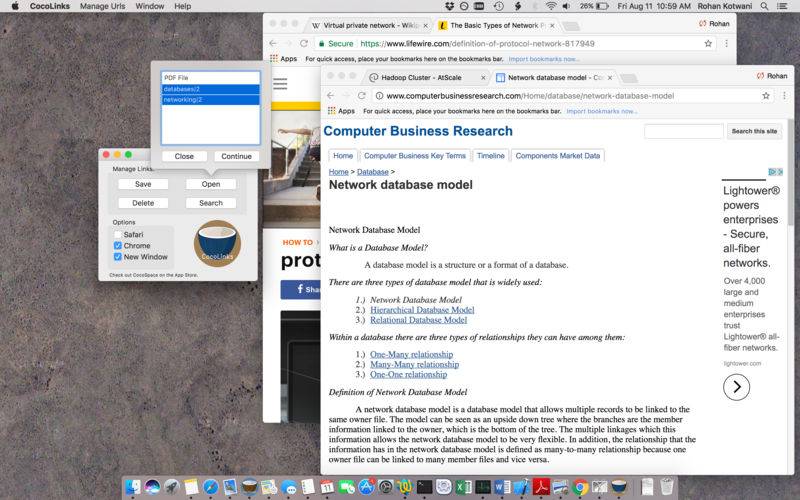Reload the computerbusinessresearch page
800x500 pixels.
[x=362, y=96]
